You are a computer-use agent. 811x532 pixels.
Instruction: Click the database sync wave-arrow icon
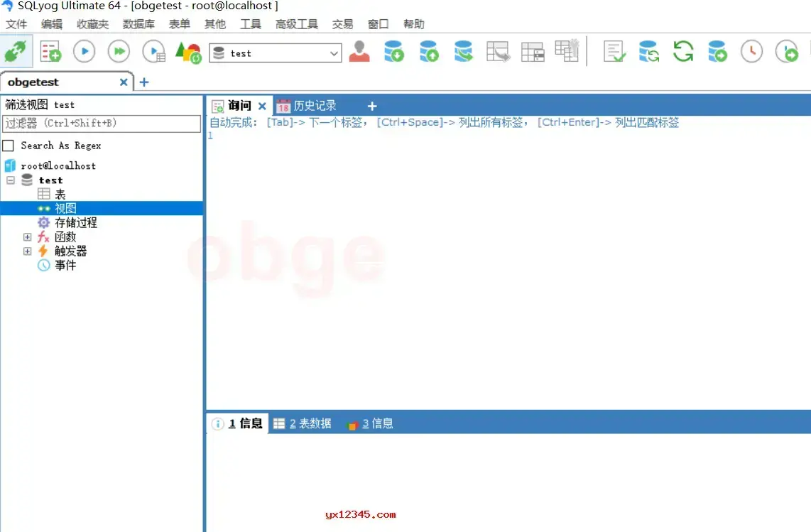464,52
